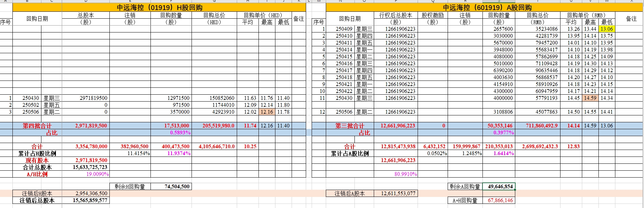The height and width of the screenshot is (208, 644).
Task: Click the 现有股本 label cell
Action: [x=37, y=160]
